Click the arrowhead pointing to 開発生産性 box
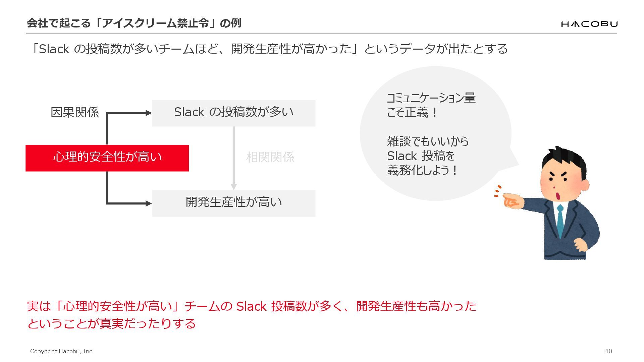The image size is (644, 362). 148,203
